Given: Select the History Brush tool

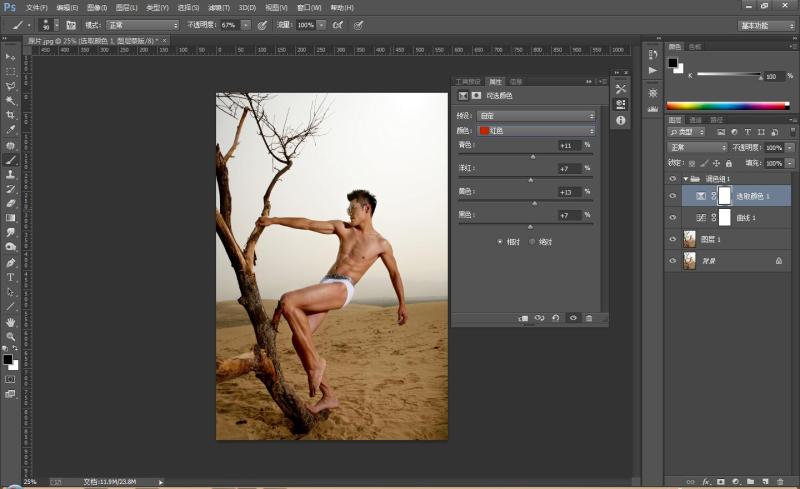Looking at the screenshot, I should coord(10,189).
